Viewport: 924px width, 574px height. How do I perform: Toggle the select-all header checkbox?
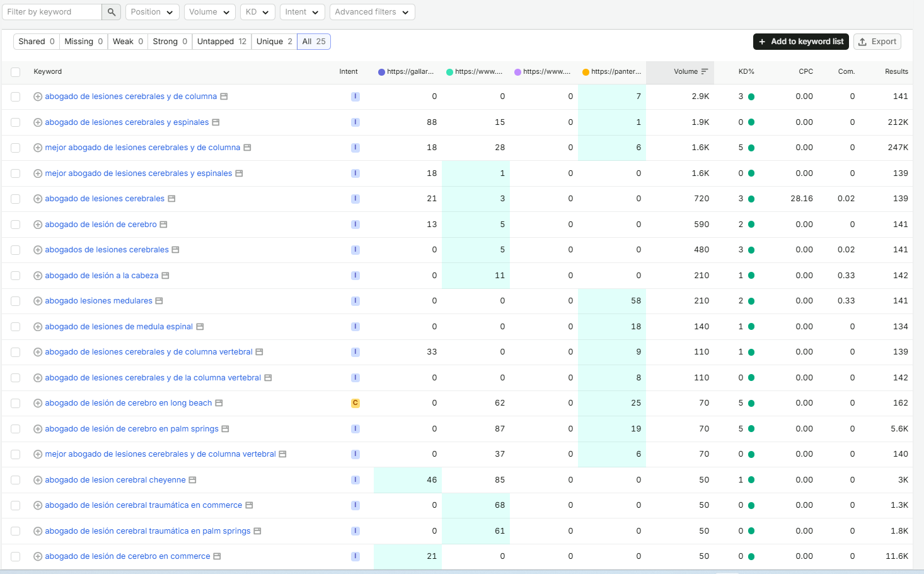16,72
